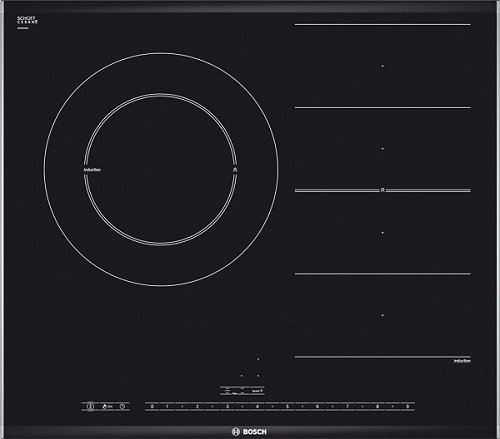Tap the boost symbol in zone selector
Screen dimensions: 500x439
click(262, 391)
